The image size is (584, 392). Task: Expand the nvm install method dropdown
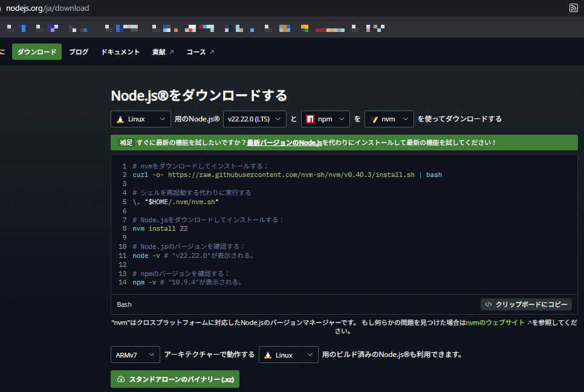pyautogui.click(x=389, y=119)
